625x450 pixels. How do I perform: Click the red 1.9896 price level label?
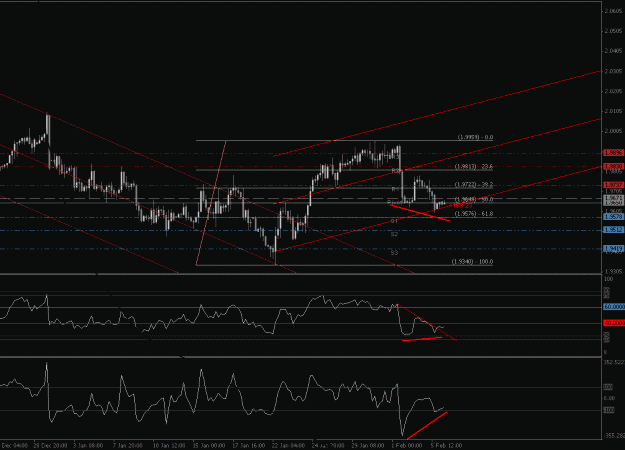click(x=613, y=153)
